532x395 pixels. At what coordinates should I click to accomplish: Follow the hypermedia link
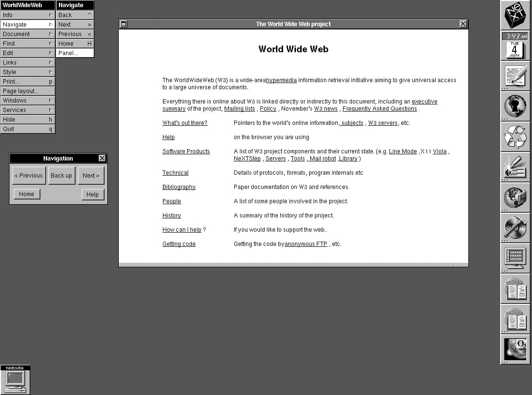tap(281, 80)
